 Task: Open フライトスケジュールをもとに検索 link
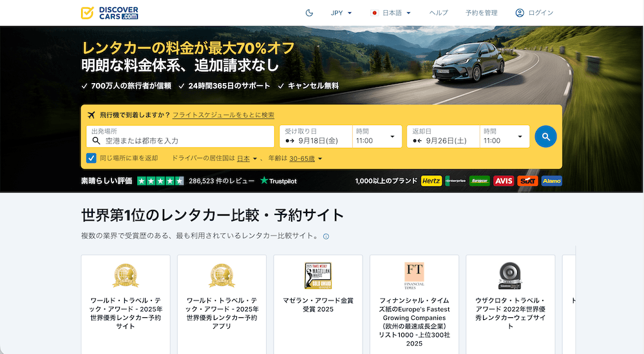pyautogui.click(x=223, y=115)
